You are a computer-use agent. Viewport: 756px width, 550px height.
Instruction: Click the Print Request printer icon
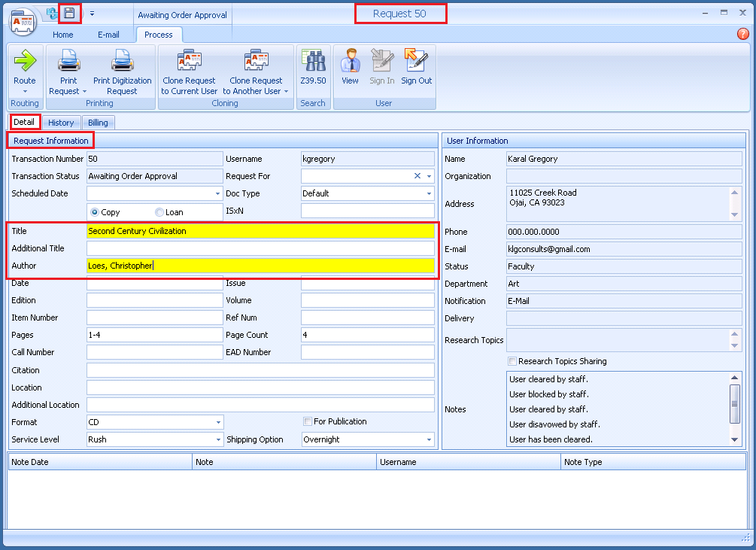point(68,61)
